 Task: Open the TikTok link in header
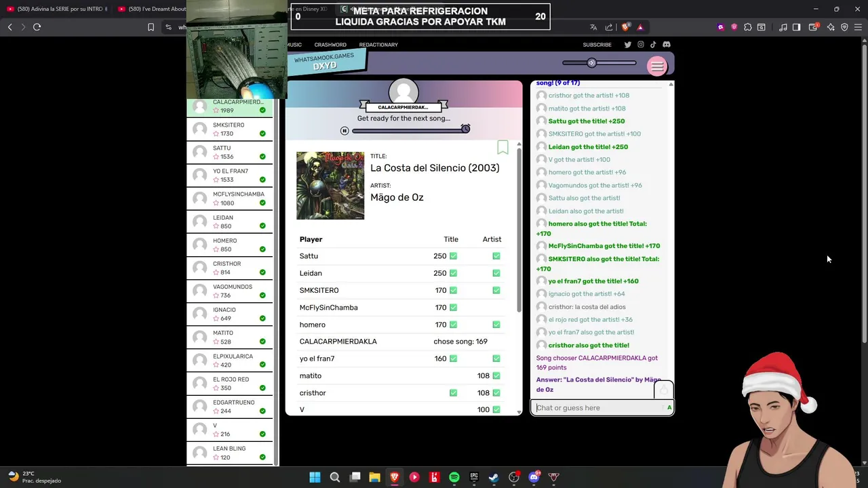click(653, 45)
